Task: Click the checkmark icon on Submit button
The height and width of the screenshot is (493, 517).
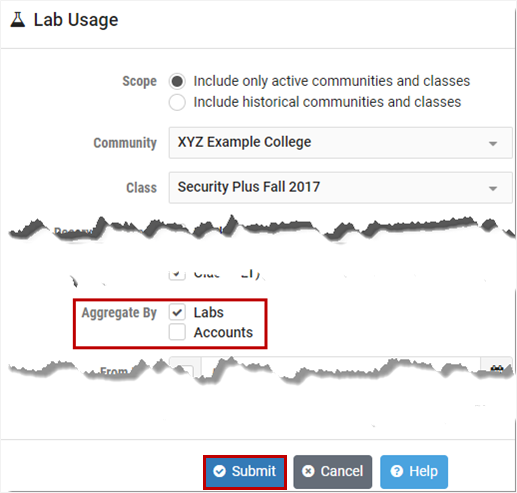Action: [219, 471]
